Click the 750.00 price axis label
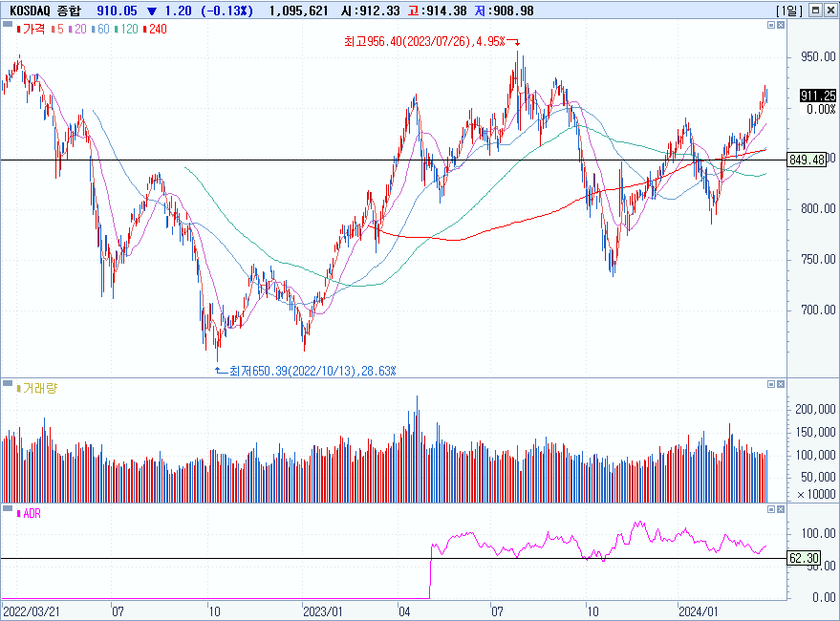Image resolution: width=840 pixels, height=621 pixels. coord(818,259)
